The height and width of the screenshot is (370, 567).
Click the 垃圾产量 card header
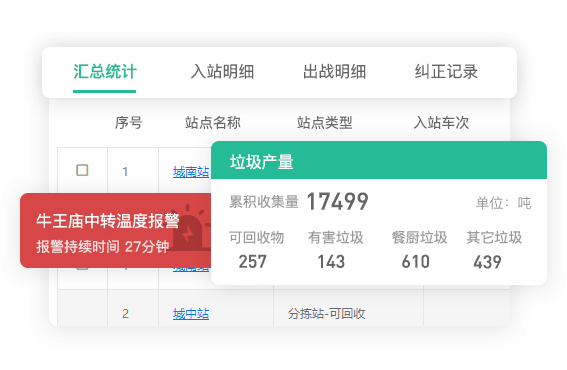pyautogui.click(x=379, y=160)
